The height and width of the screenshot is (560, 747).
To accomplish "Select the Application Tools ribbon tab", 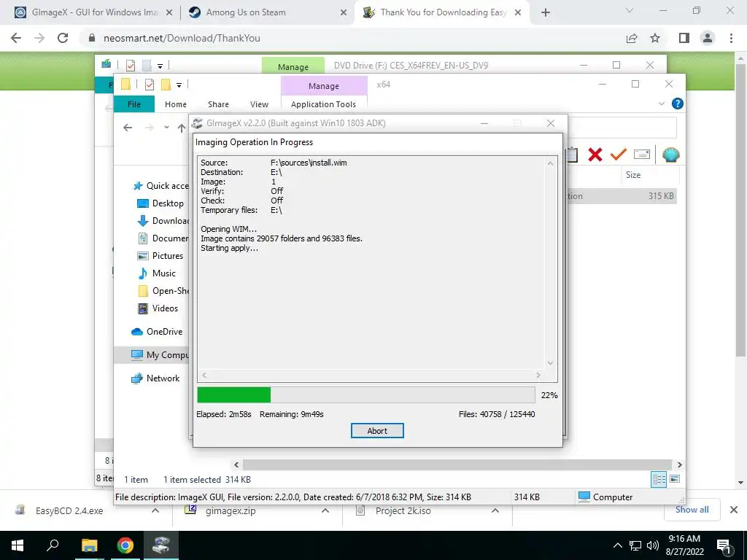I will tap(323, 104).
